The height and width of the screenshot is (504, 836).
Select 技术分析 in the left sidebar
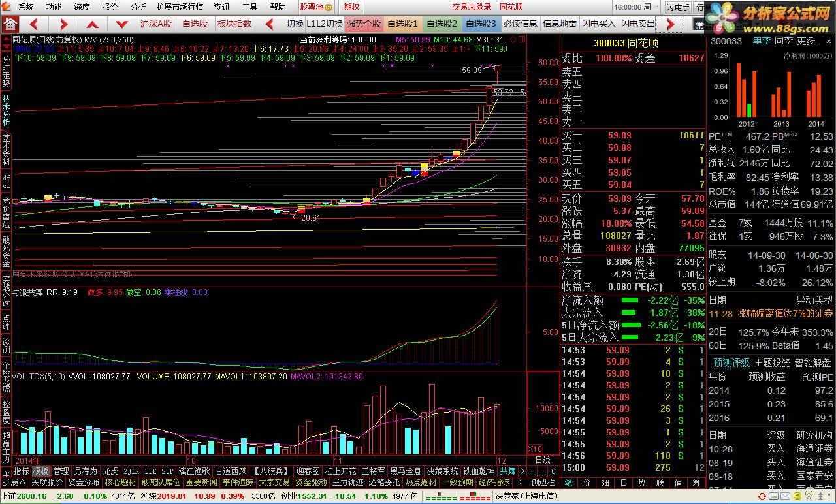[x=6, y=111]
